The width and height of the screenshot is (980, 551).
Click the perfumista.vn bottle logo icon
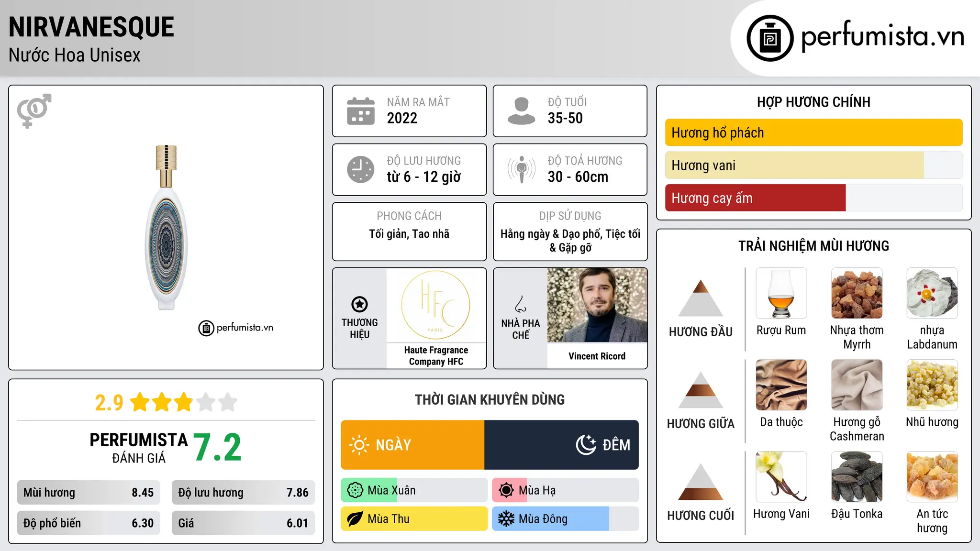(x=770, y=38)
